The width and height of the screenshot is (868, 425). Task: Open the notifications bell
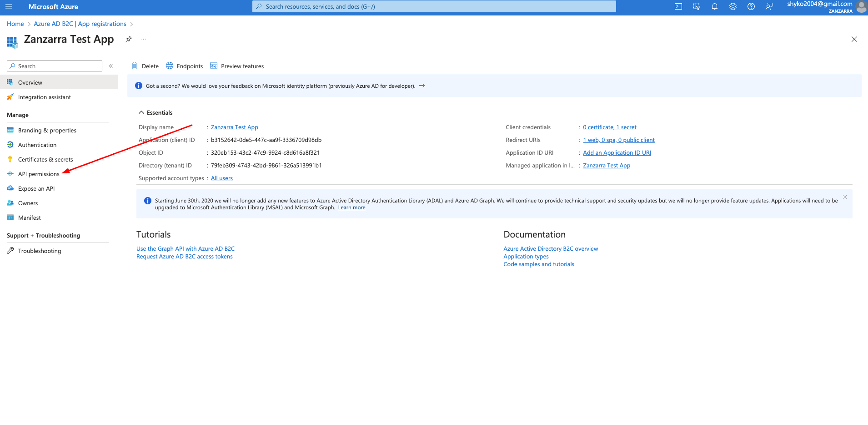[715, 6]
